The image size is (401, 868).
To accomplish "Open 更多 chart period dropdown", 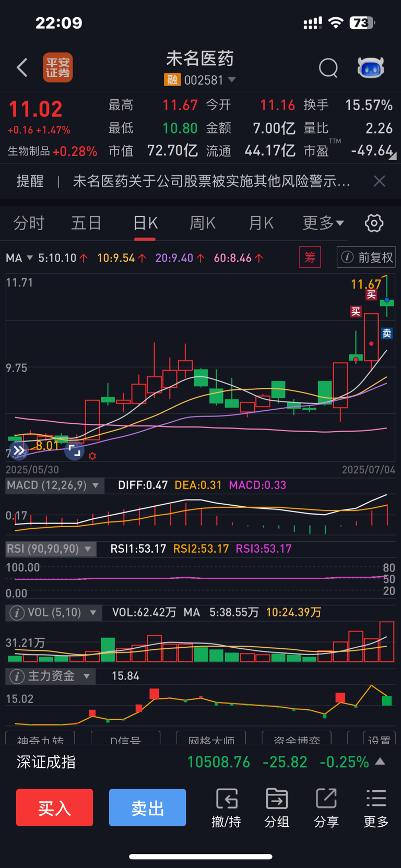I will [x=323, y=223].
